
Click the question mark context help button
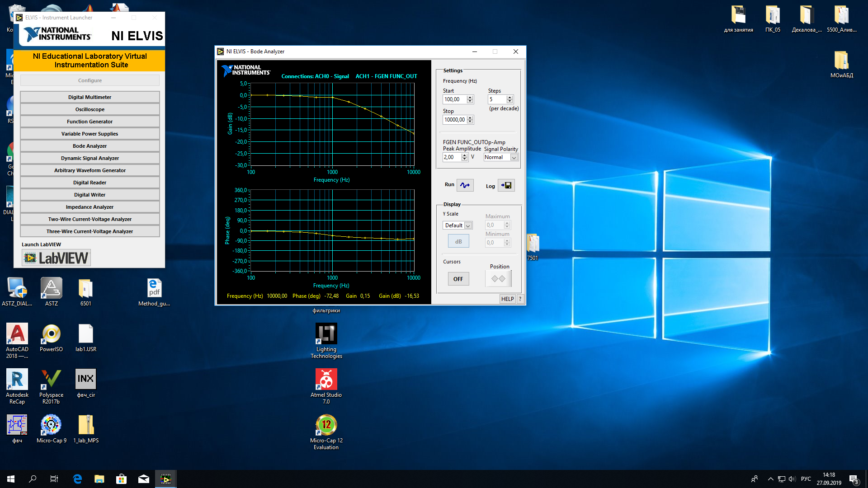520,299
